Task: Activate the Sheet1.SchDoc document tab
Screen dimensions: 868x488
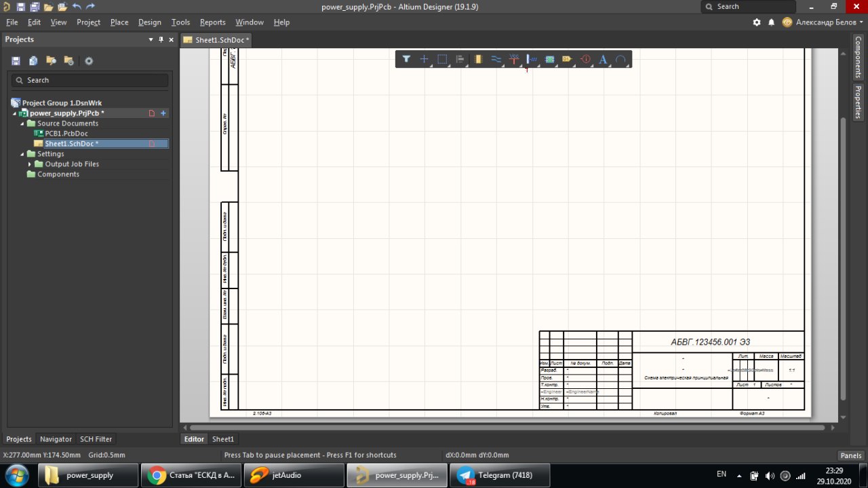Action: click(217, 40)
